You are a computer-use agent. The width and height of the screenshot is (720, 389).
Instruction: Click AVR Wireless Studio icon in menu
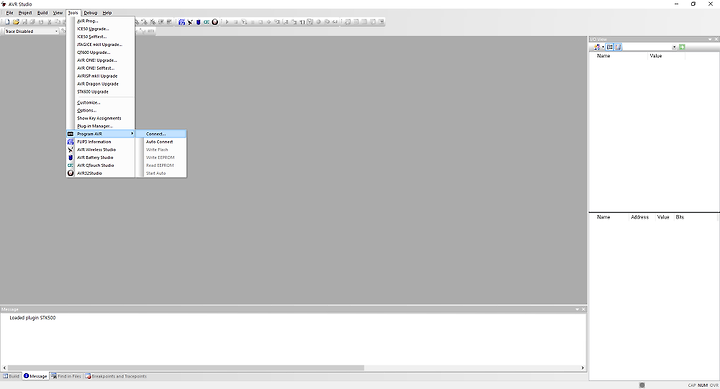coord(70,150)
